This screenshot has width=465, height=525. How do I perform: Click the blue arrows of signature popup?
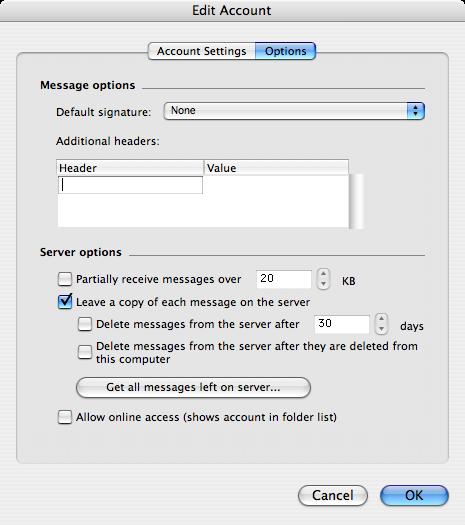415,111
